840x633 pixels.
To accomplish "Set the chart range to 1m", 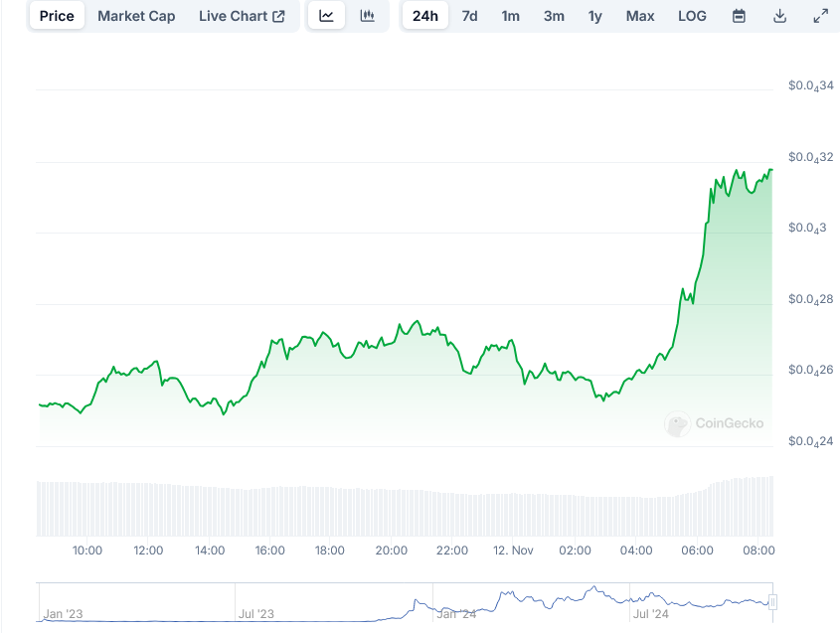I will click(510, 16).
